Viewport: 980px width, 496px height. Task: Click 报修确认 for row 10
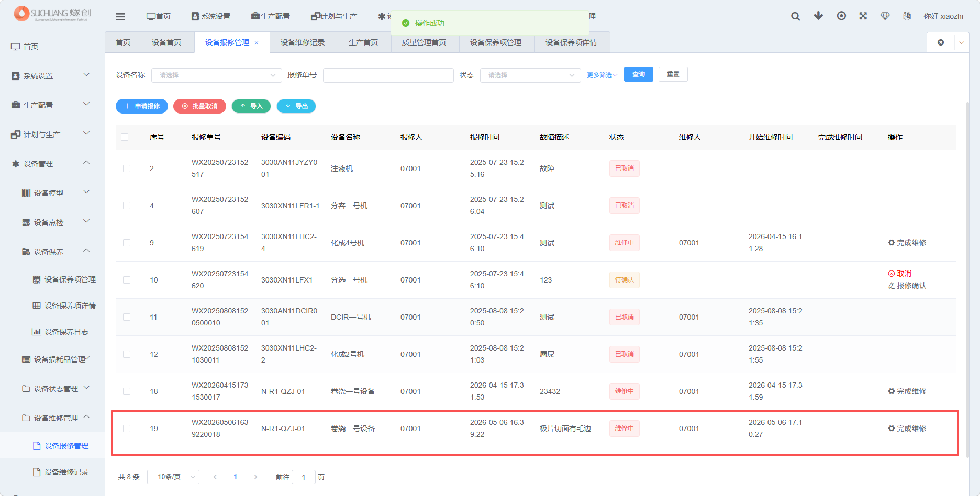[x=907, y=286]
